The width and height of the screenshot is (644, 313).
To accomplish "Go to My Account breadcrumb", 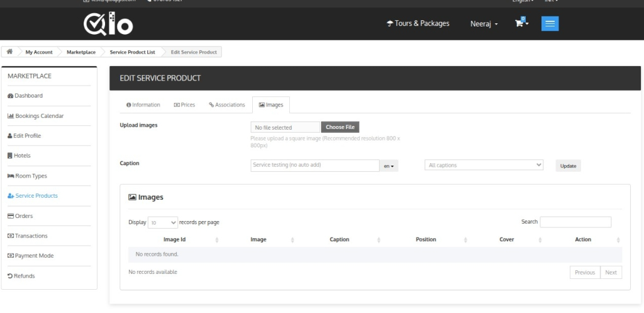I will click(x=39, y=52).
